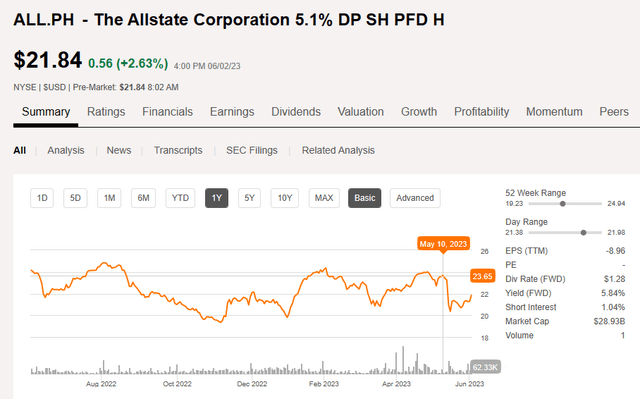Screen dimensions: 640x399
Task: Filter by SEC Filings
Action: (x=252, y=151)
